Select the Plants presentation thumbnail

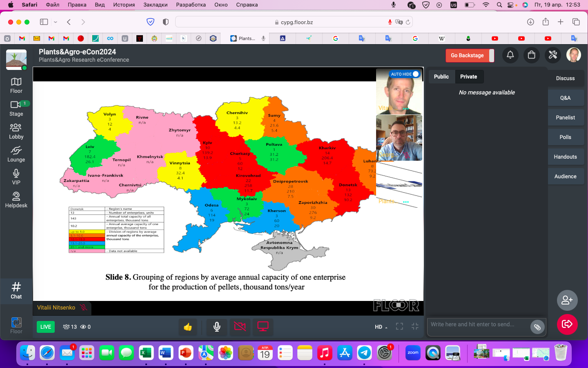399,184
